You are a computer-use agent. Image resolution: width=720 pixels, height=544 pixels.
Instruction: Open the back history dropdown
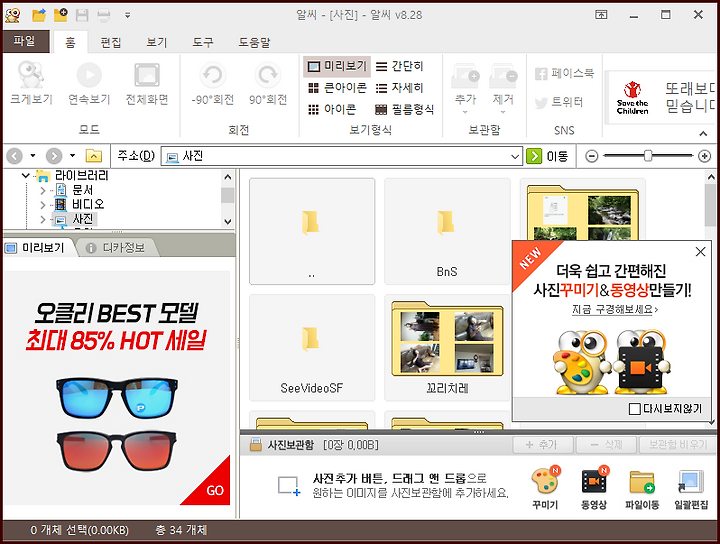(33, 156)
